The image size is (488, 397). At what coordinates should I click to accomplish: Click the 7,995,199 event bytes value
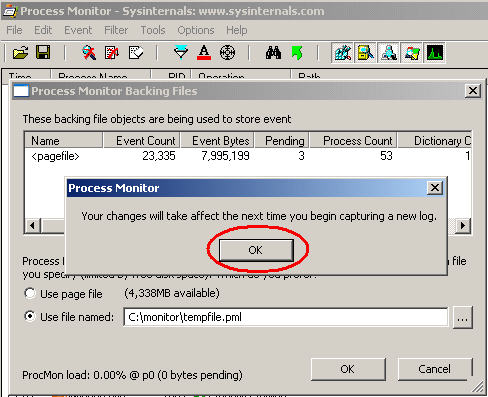[x=225, y=156]
